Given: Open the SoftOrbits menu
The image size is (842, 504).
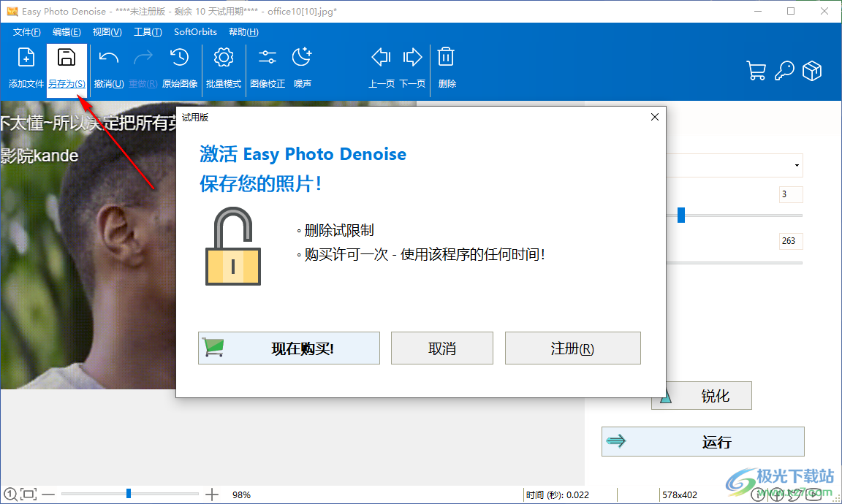Looking at the screenshot, I should [x=195, y=32].
